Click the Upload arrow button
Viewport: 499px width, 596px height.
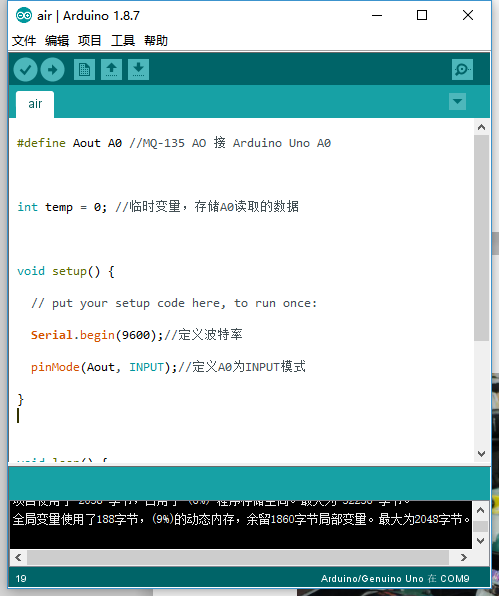[x=52, y=70]
